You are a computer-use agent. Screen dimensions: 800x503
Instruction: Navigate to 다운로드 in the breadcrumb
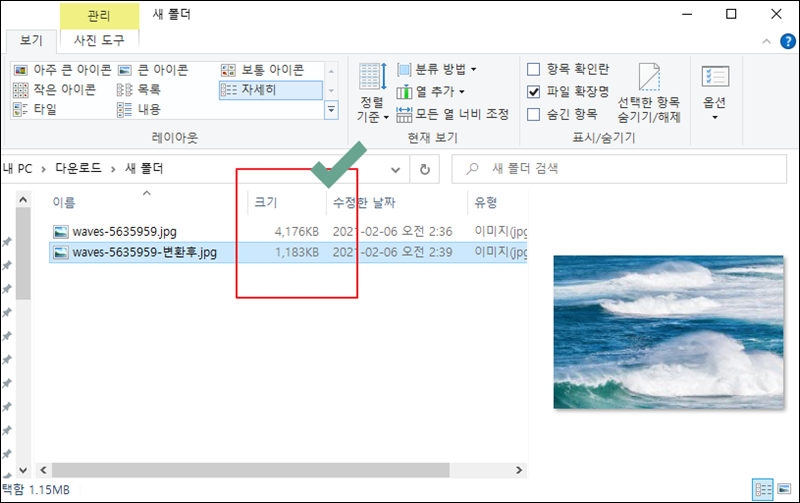pyautogui.click(x=78, y=168)
